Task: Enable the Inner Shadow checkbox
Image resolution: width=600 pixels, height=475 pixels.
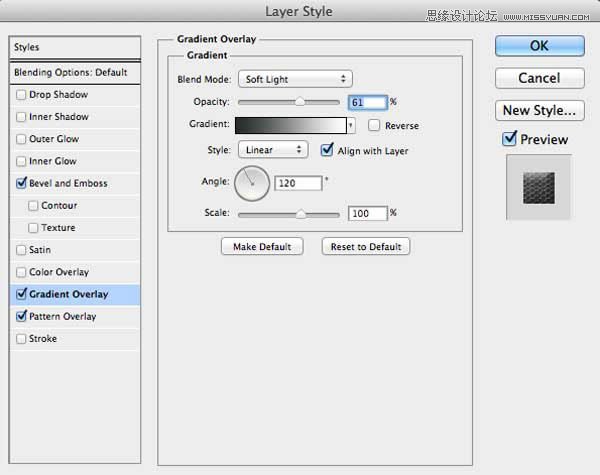Action: [x=21, y=117]
